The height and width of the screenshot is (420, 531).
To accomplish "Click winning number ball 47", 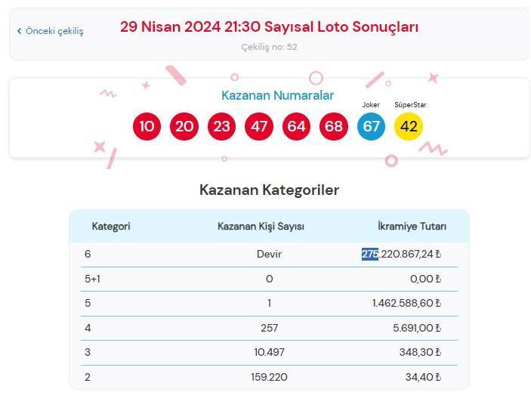I will (259, 126).
